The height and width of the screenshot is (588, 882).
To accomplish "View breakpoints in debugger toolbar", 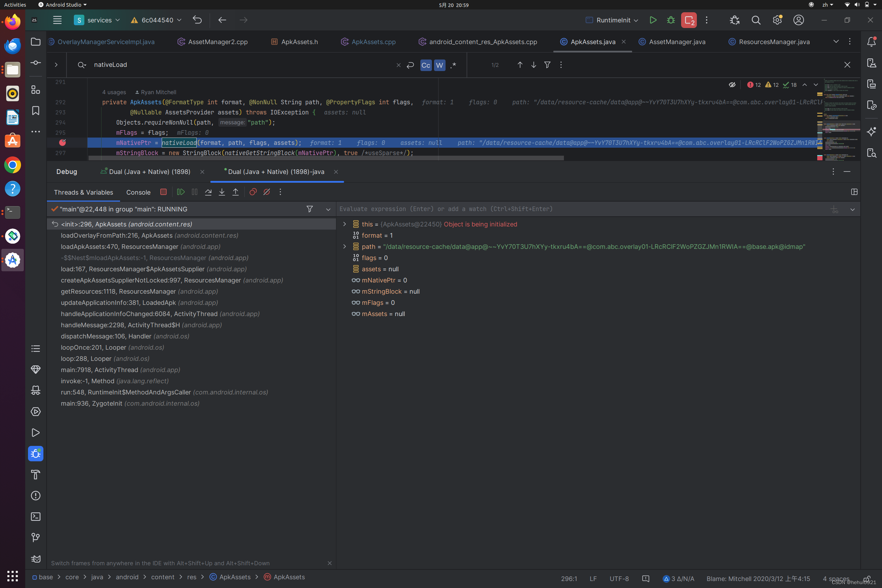I will click(253, 192).
